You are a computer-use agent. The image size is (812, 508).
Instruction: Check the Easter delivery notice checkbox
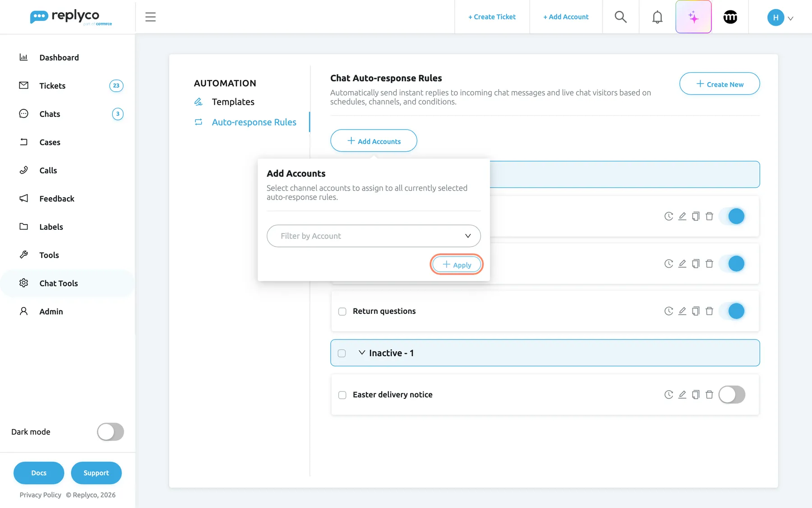(342, 395)
